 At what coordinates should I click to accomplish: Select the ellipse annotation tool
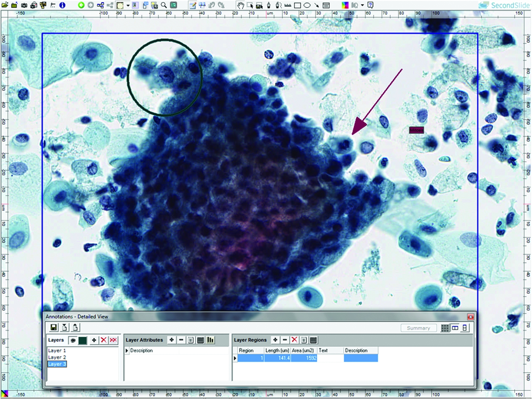click(307, 5)
